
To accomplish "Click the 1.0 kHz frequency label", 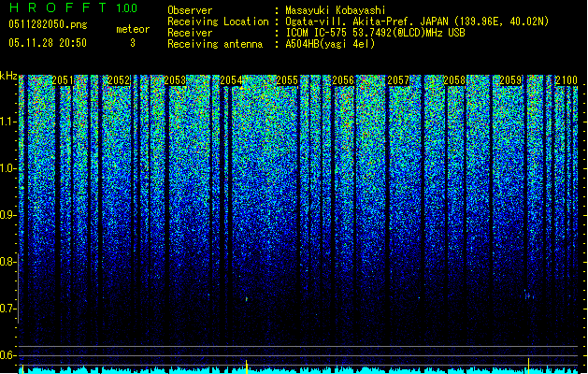I will click(8, 168).
